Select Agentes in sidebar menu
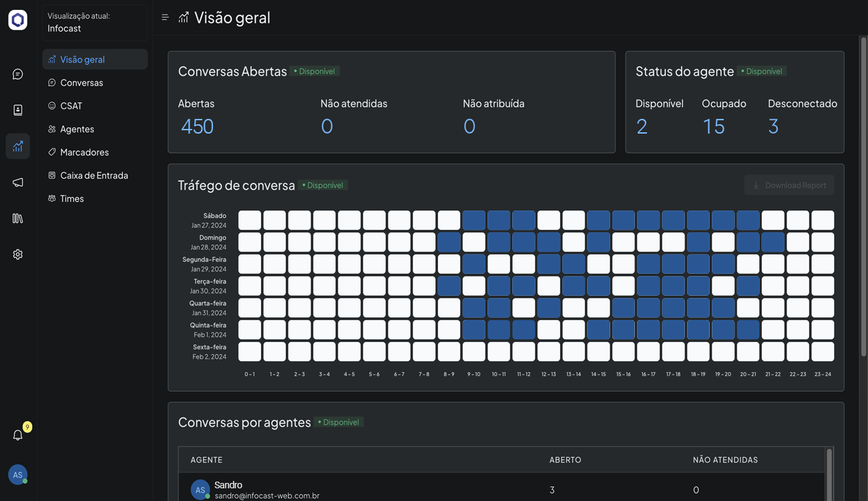 tap(77, 129)
